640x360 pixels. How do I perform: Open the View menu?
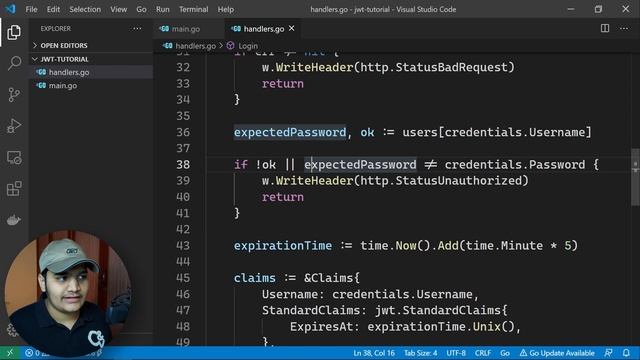click(x=118, y=9)
